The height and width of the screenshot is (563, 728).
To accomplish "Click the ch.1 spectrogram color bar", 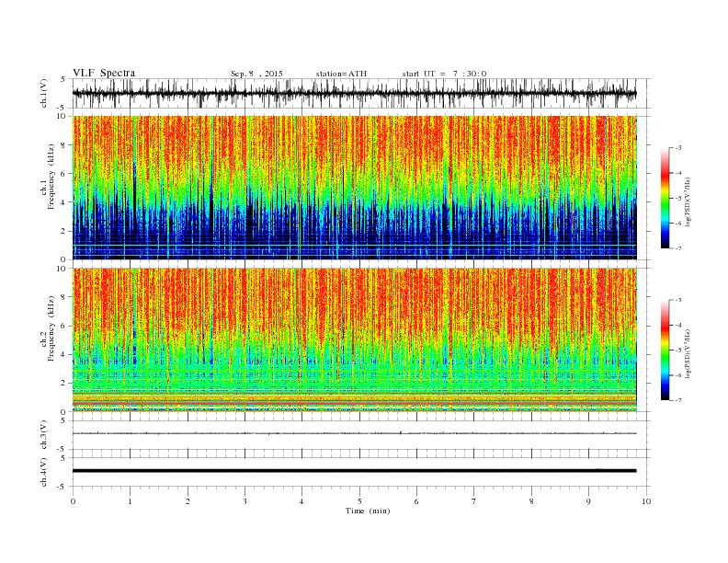I will coord(665,199).
